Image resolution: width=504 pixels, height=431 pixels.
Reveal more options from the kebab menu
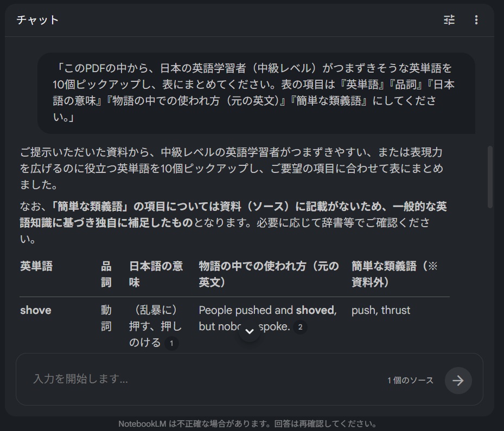point(476,20)
